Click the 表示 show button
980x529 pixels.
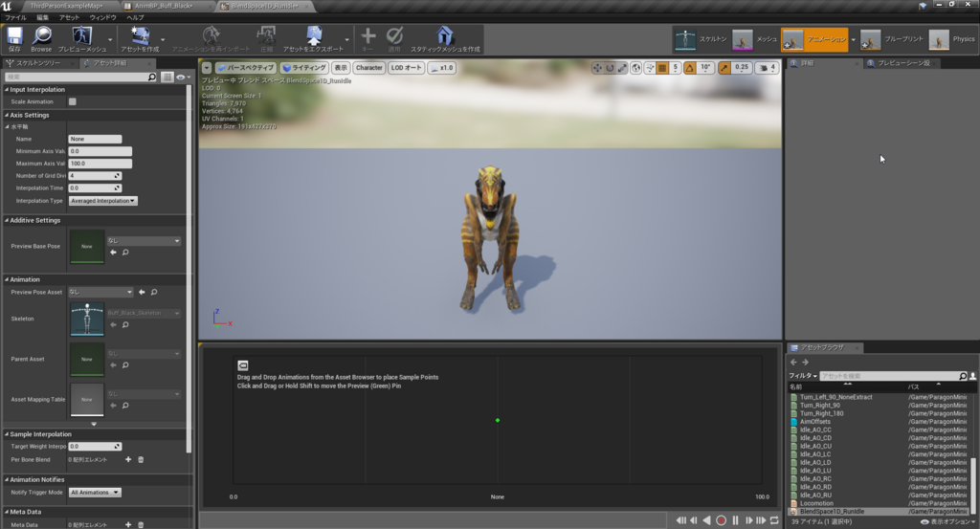(341, 68)
